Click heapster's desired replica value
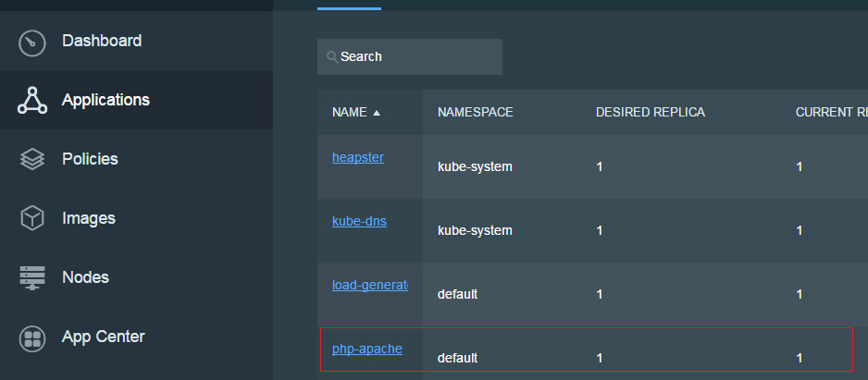This screenshot has height=380, width=868. pos(600,166)
